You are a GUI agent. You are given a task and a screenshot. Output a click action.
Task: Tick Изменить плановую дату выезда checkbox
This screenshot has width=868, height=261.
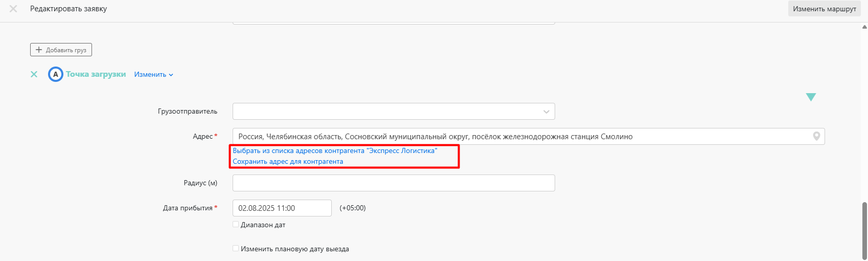[236, 249]
